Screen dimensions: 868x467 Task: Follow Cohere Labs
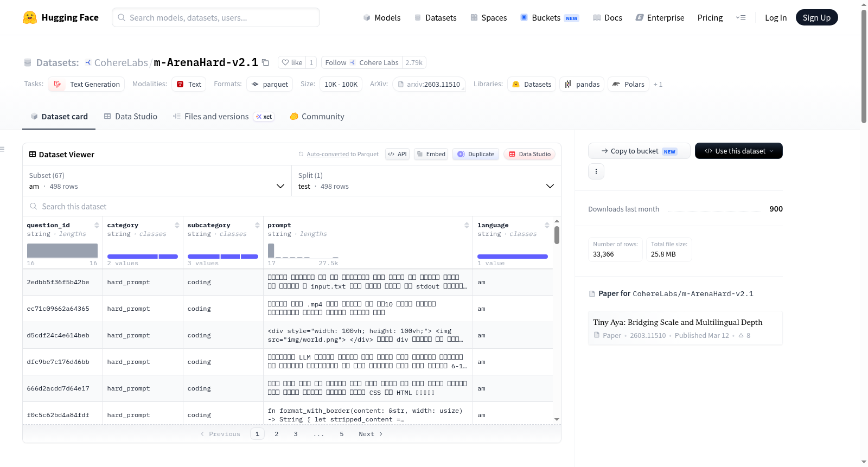(361, 62)
